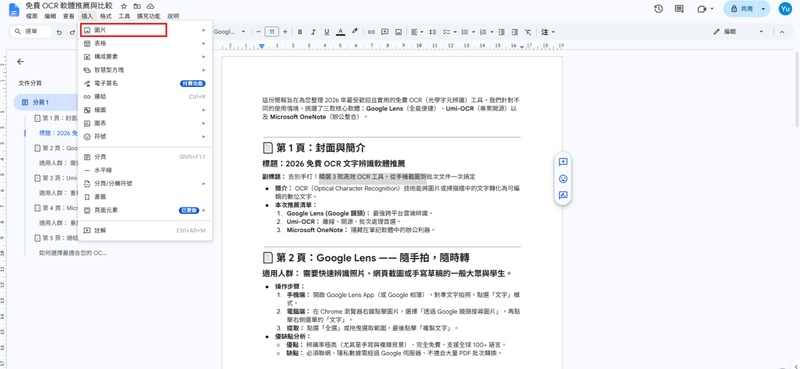Select 分頁 1 tab in sidebar

45,103
